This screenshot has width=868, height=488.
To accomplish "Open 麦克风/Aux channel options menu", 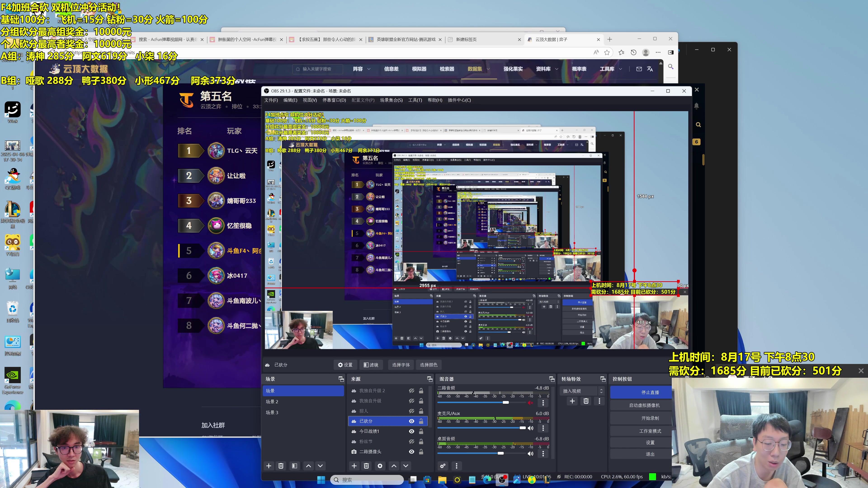I will pyautogui.click(x=543, y=428).
